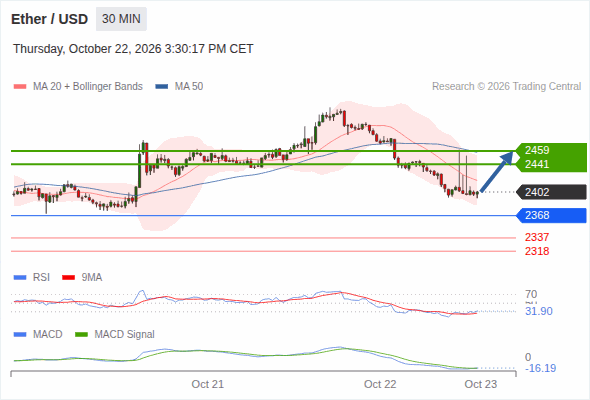Image resolution: width=590 pixels, height=400 pixels.
Task: Click the MA 50 legend blue swatch
Action: coord(162,87)
